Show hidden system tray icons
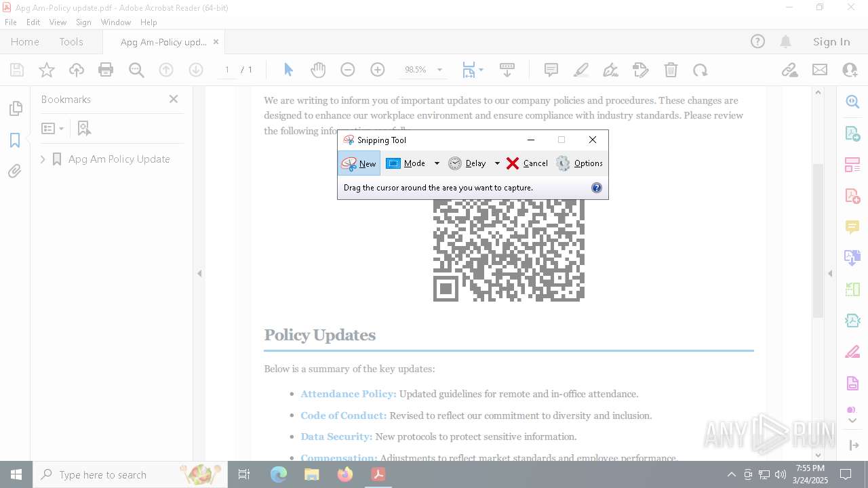868x488 pixels. pyautogui.click(x=731, y=474)
